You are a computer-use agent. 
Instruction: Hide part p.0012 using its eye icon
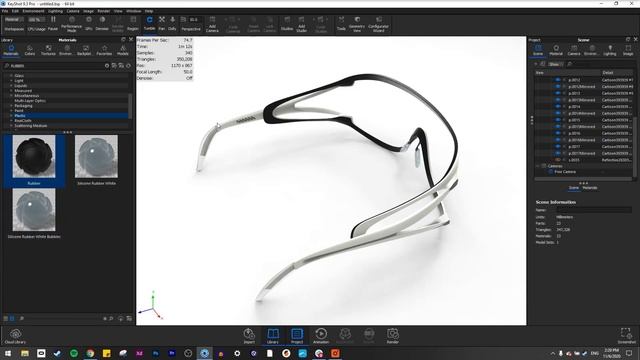(558, 80)
